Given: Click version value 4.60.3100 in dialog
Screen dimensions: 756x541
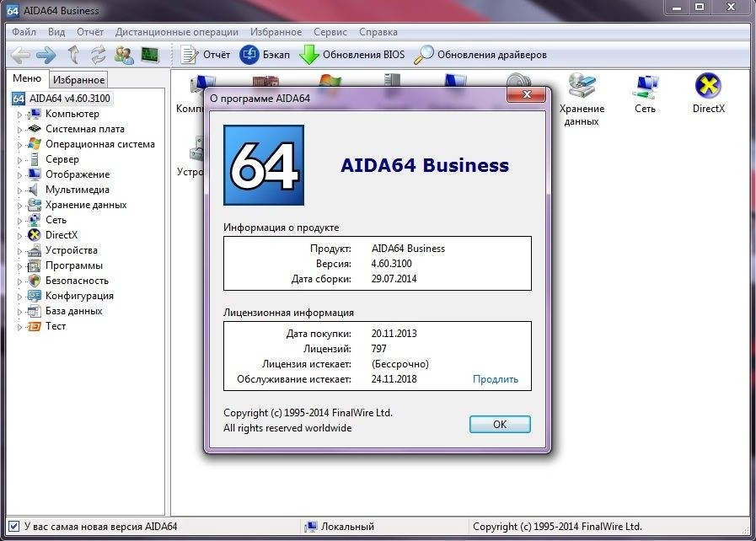Looking at the screenshot, I should (x=392, y=263).
